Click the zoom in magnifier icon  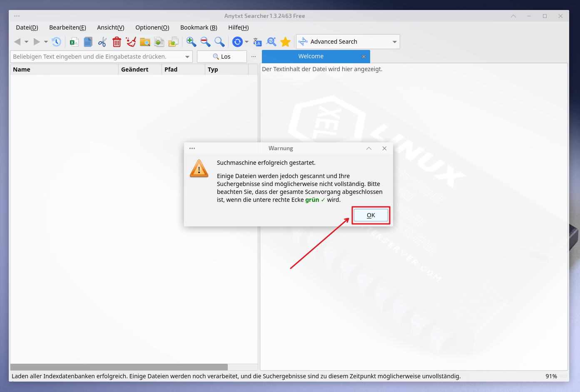(191, 42)
